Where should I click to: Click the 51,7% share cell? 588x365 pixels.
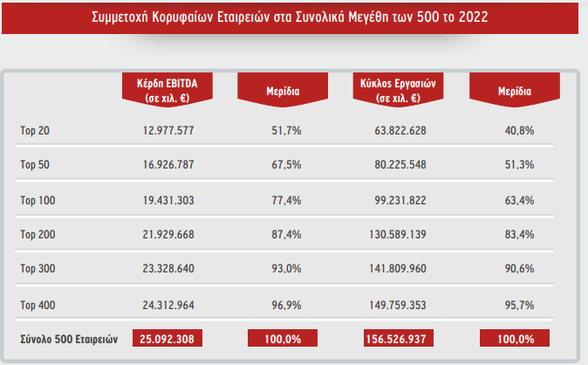click(x=286, y=130)
